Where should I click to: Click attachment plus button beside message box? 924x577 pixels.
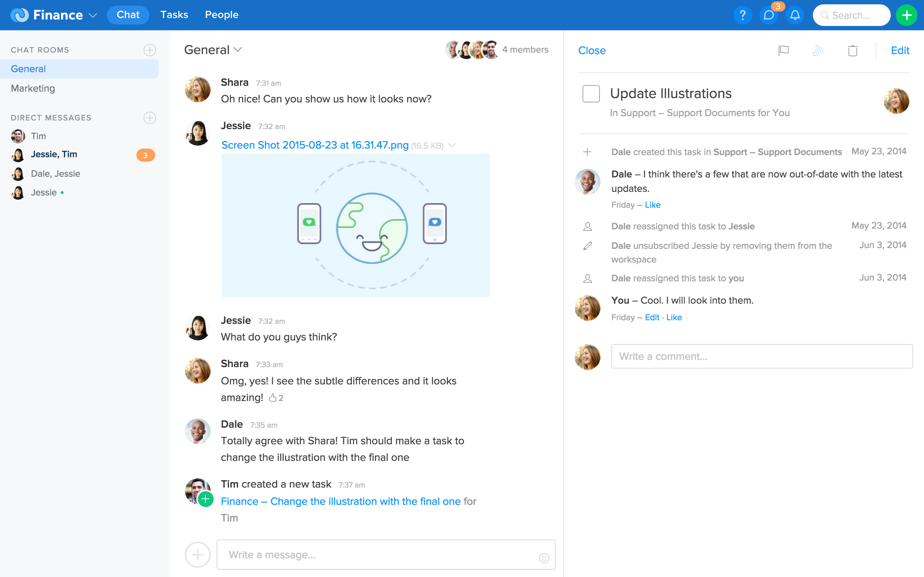point(197,555)
